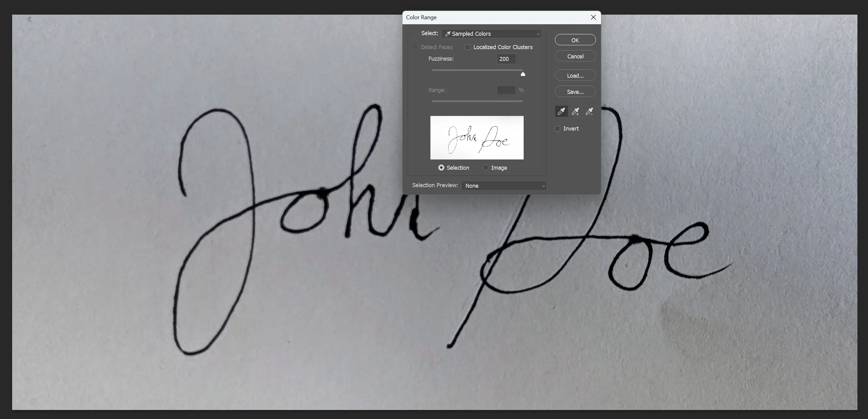Select the Subtract from Sample eyedropper
868x419 pixels.
[589, 111]
